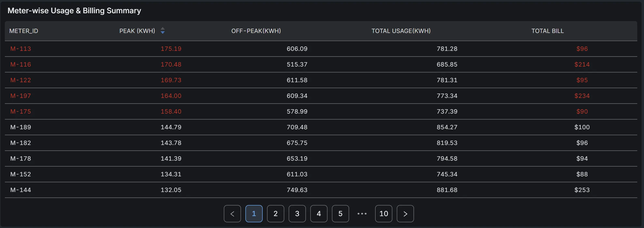Screen dimensions: 644x228
Task: Select meter M-113 cell
Action: [21, 49]
